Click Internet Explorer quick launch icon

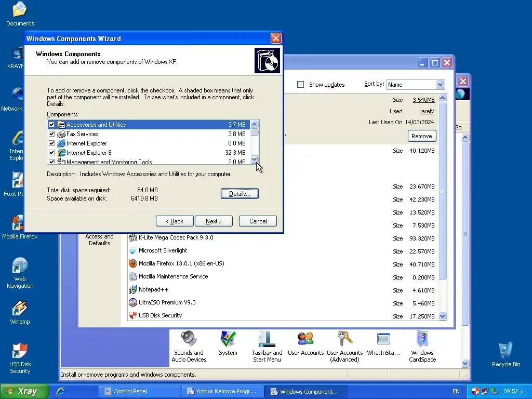pyautogui.click(x=61, y=391)
